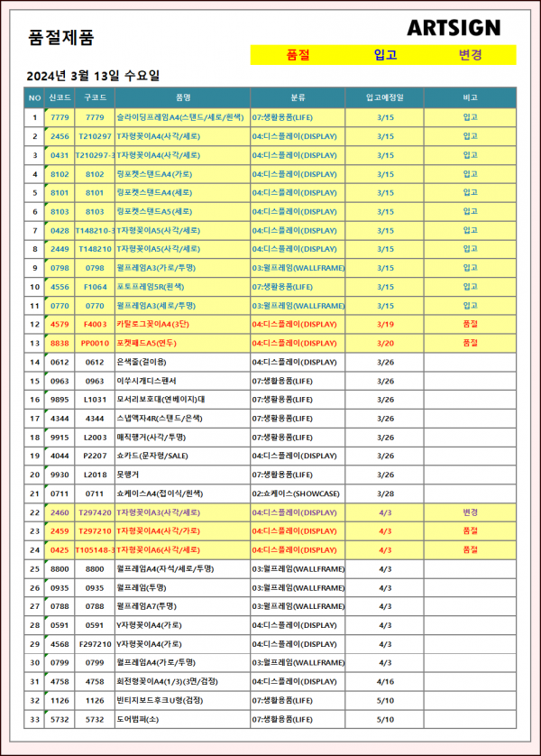Viewport: 541px width, 756px height.
Task: Click the NO column header
Action: [34, 97]
